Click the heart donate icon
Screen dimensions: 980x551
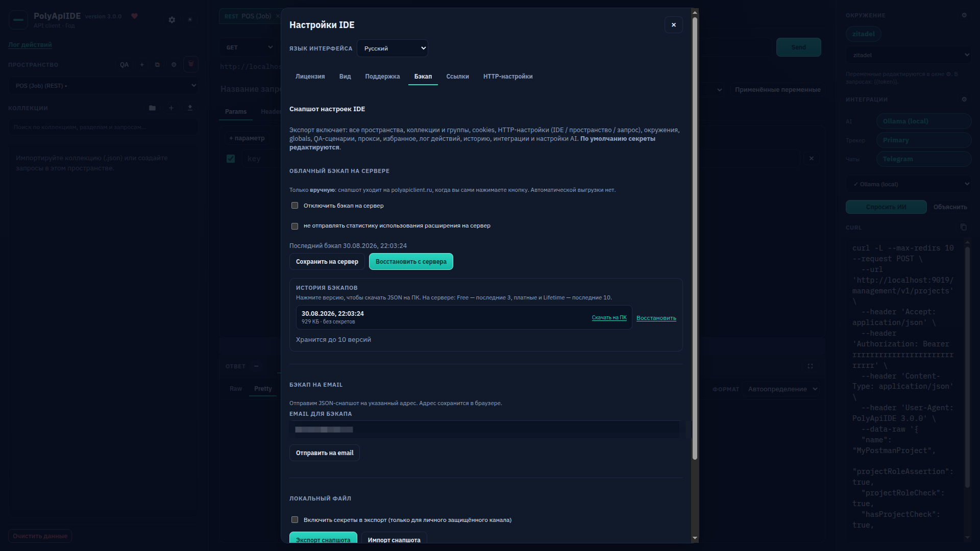pyautogui.click(x=134, y=16)
